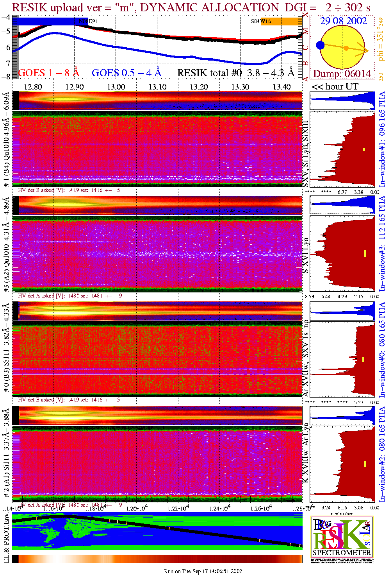The image size is (392, 577).
Task: Click the blue dot on the solar disk edge
Action: point(321,45)
